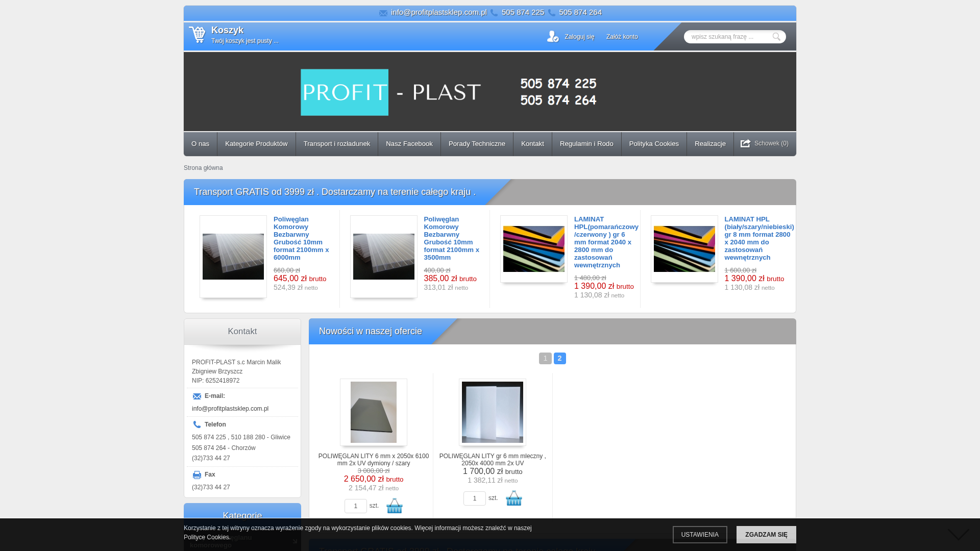This screenshot has height=551, width=980.
Task: Add POLIWĘGLAN LITY mleczny to basket
Action: click(x=514, y=498)
